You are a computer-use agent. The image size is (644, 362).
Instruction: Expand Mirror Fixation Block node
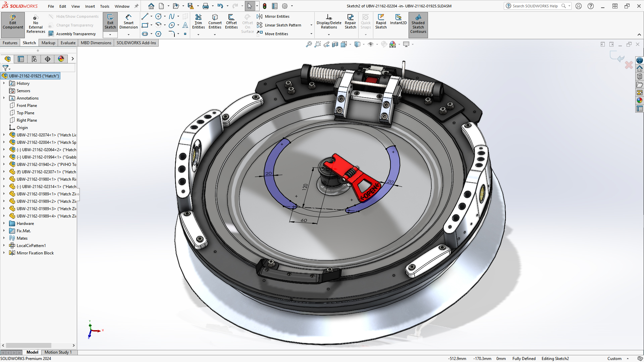coord(4,253)
